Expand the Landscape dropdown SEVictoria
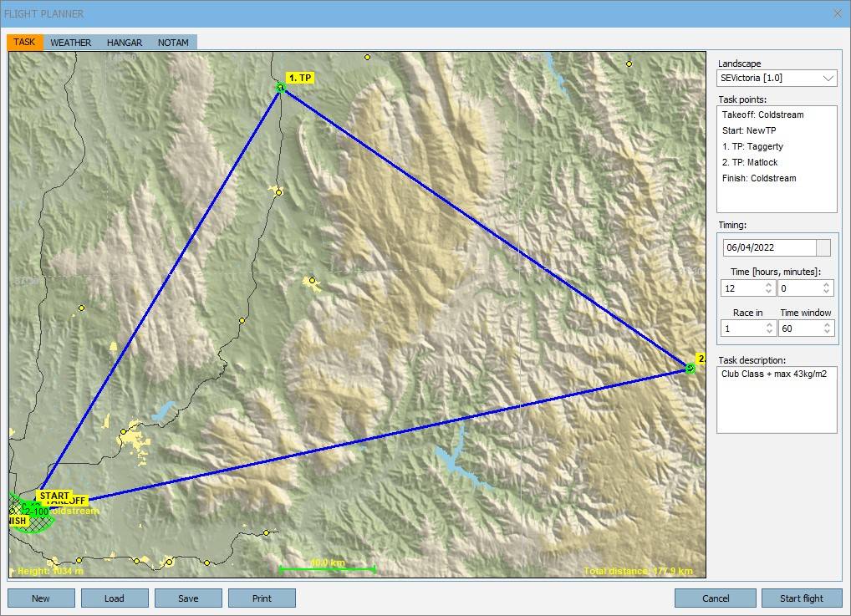 coord(828,79)
